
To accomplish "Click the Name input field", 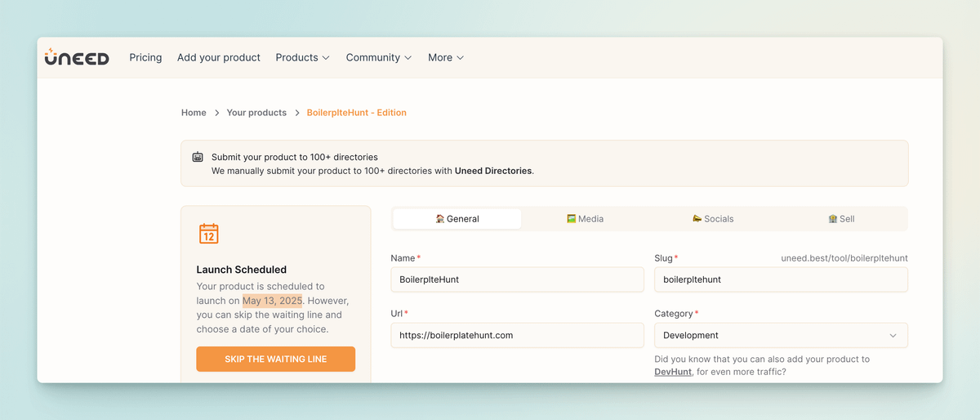I will (x=517, y=279).
